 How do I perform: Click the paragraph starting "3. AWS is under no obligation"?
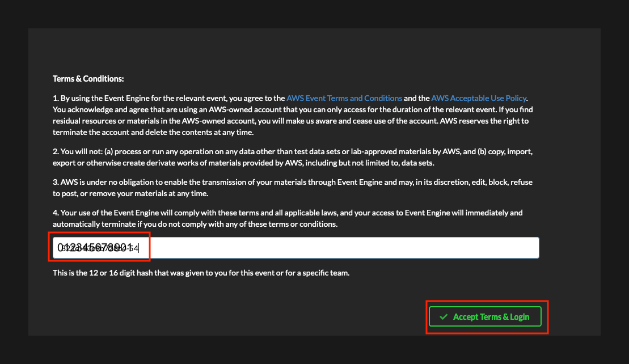[x=293, y=188]
